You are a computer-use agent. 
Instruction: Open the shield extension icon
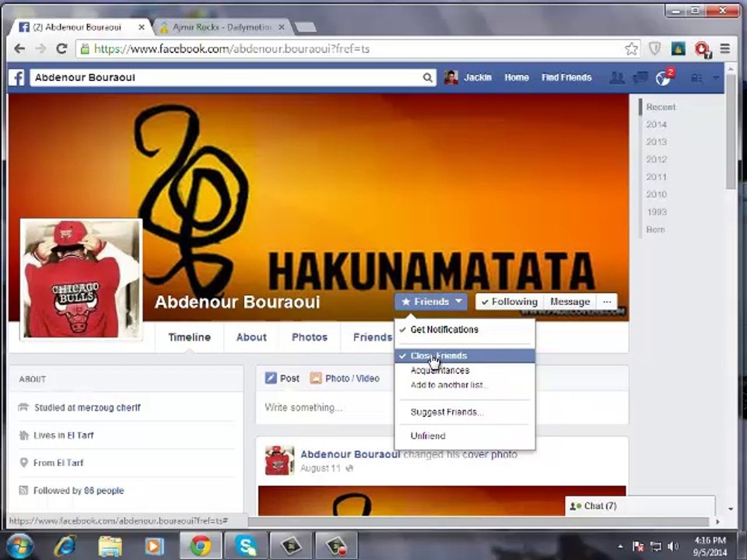(x=655, y=48)
